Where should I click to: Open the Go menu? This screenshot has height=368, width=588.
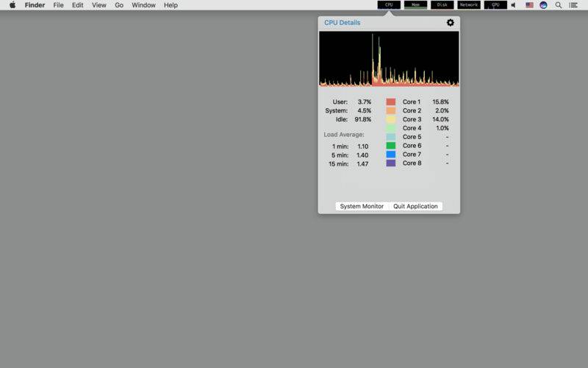(x=119, y=5)
